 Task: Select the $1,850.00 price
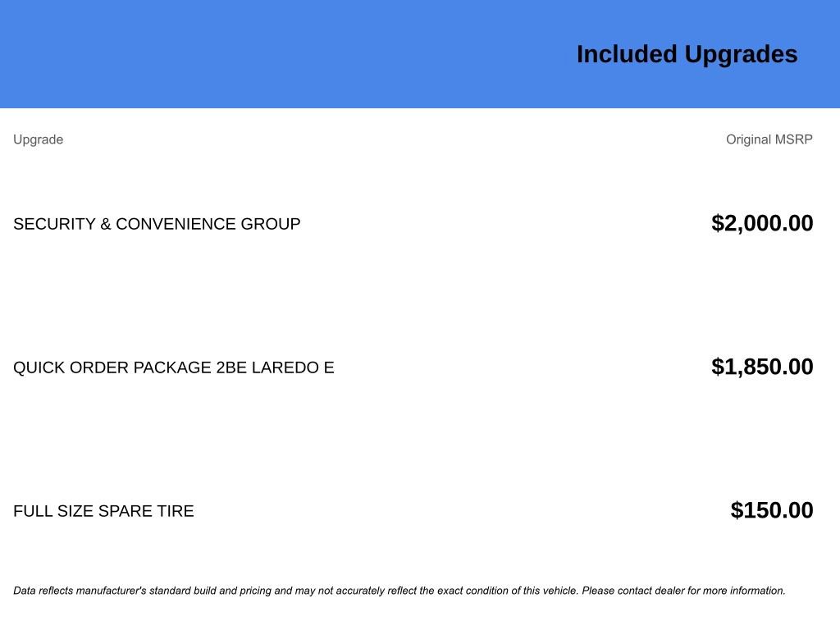click(x=762, y=367)
